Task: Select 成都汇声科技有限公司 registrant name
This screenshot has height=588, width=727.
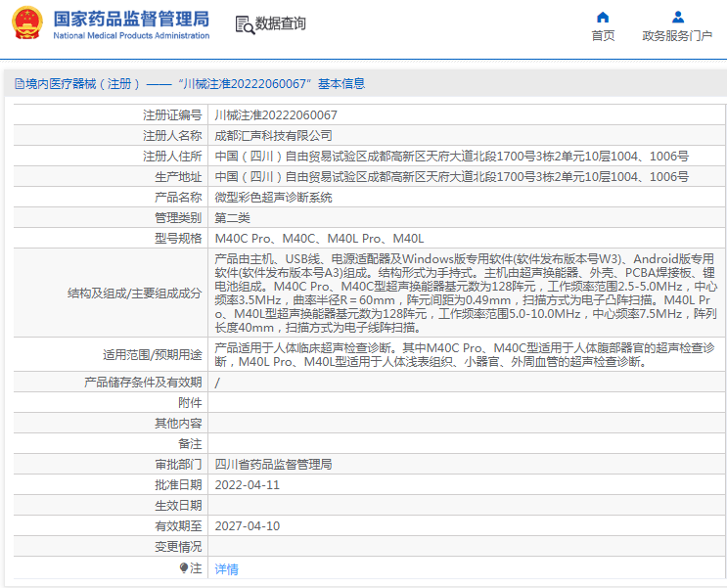Action: [274, 135]
